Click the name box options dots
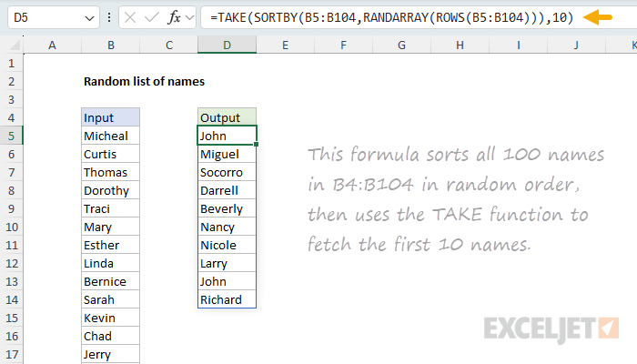This screenshot has width=637, height=364. (x=109, y=17)
